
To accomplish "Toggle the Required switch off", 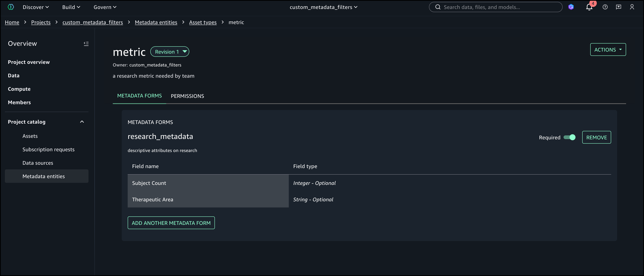I will [570, 137].
